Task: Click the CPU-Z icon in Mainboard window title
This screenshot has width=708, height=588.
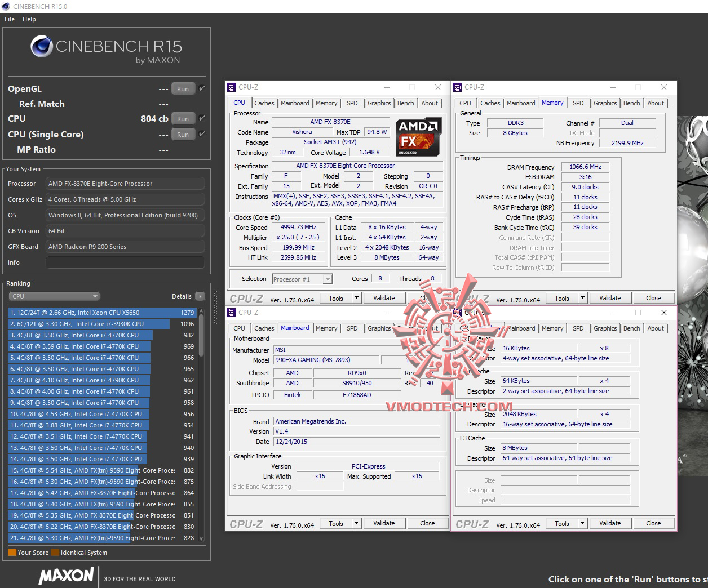Action: coord(231,312)
